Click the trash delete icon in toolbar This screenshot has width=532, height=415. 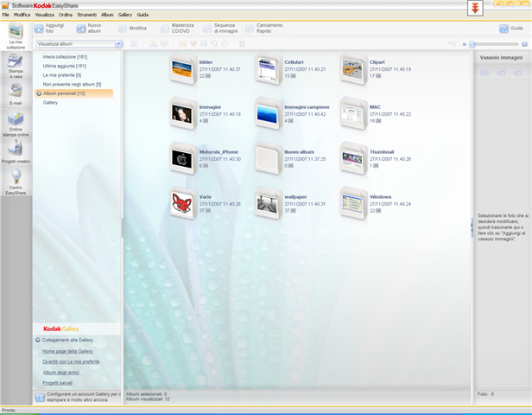[x=242, y=43]
